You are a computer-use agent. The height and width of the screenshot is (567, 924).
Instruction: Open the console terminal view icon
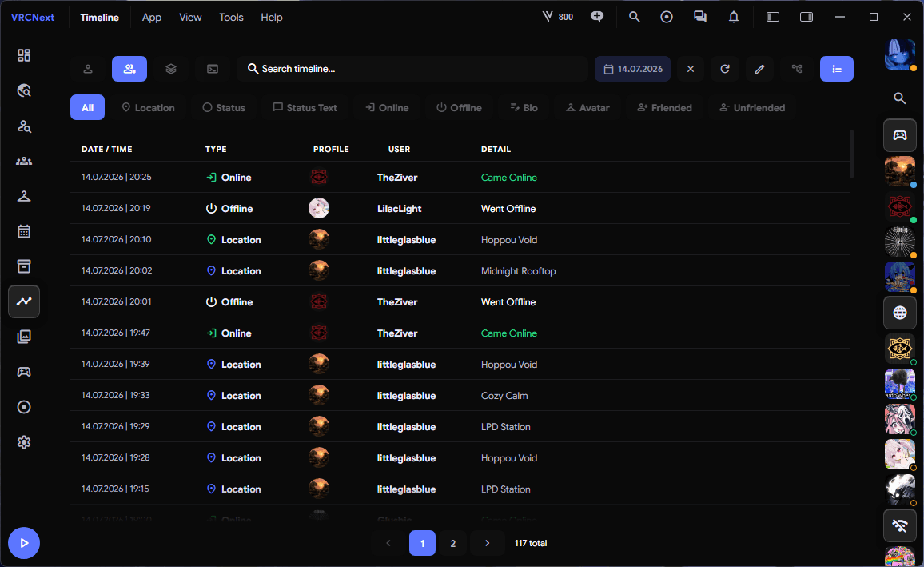[x=212, y=69]
